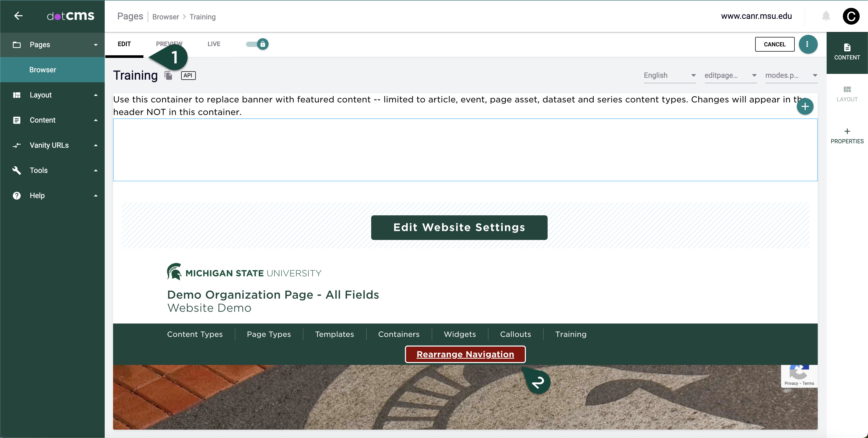The image size is (868, 438).
Task: Toggle the Live mode switch
Action: click(256, 44)
